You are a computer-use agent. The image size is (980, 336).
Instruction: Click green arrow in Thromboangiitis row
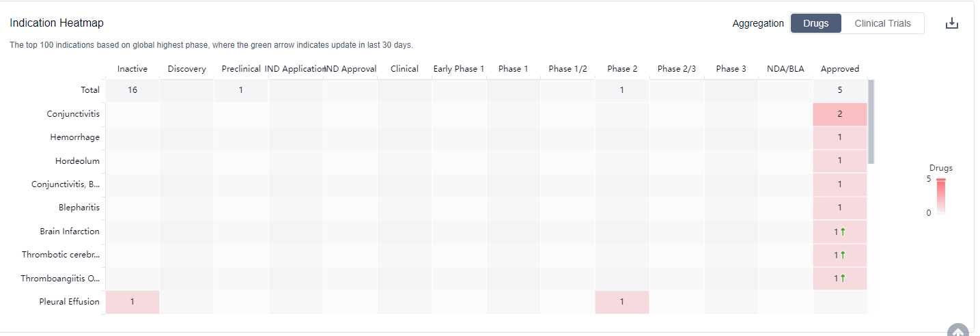coord(843,278)
